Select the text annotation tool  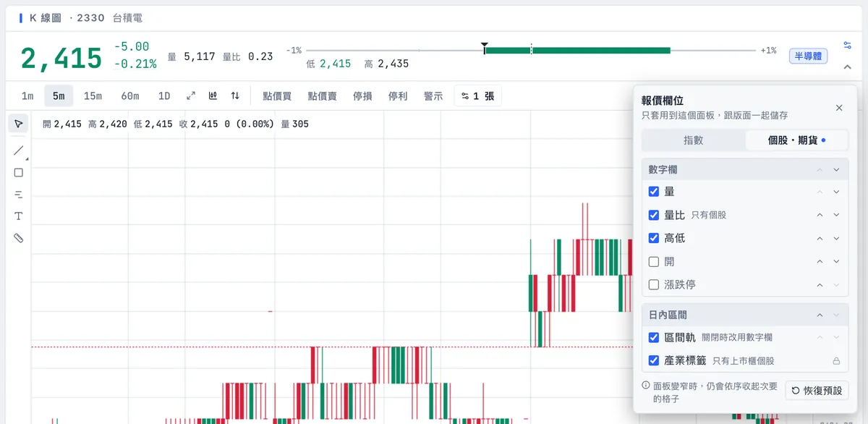pyautogui.click(x=19, y=216)
